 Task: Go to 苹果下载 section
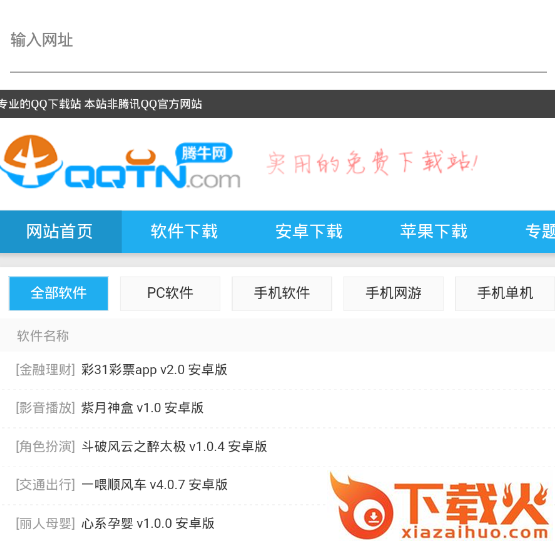434,232
